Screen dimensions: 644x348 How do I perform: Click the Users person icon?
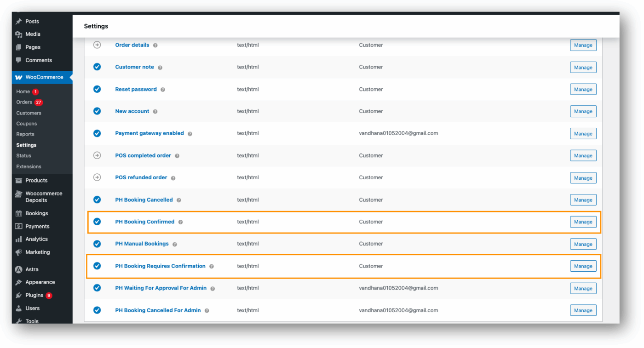click(x=19, y=308)
